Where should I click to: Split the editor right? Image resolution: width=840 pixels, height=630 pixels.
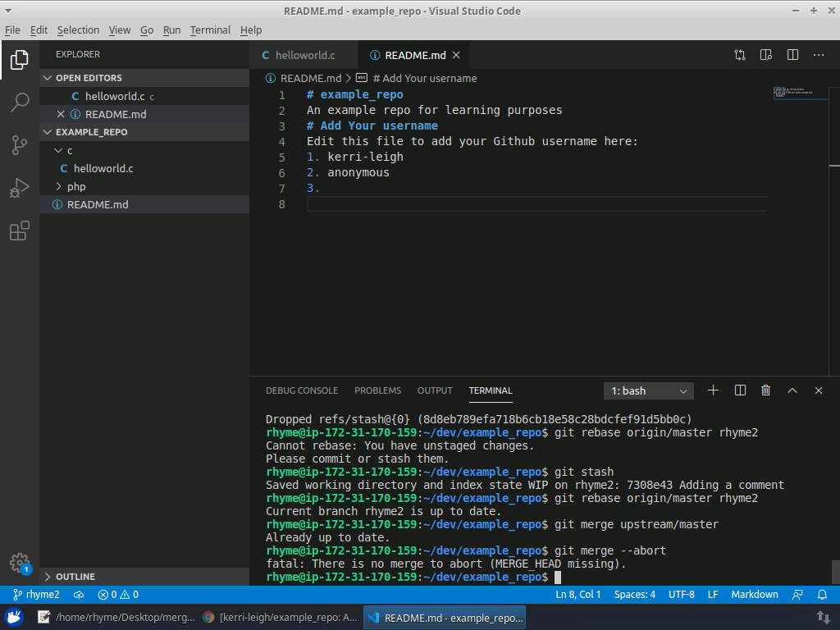point(792,55)
